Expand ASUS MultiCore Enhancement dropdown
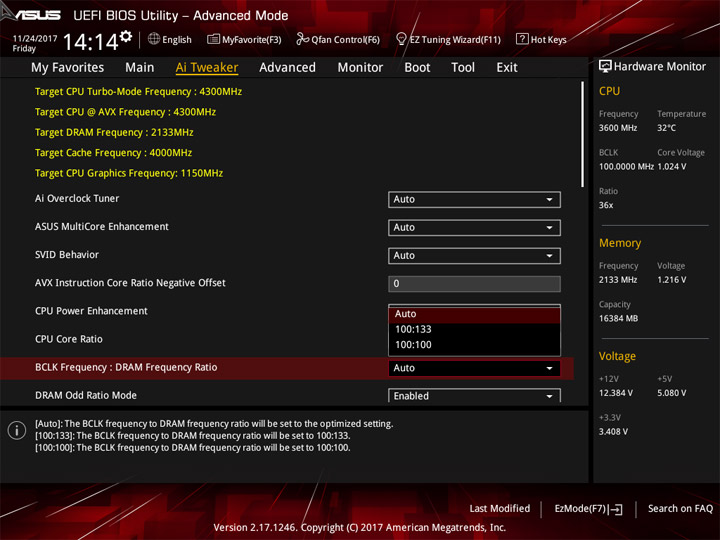 [474, 228]
